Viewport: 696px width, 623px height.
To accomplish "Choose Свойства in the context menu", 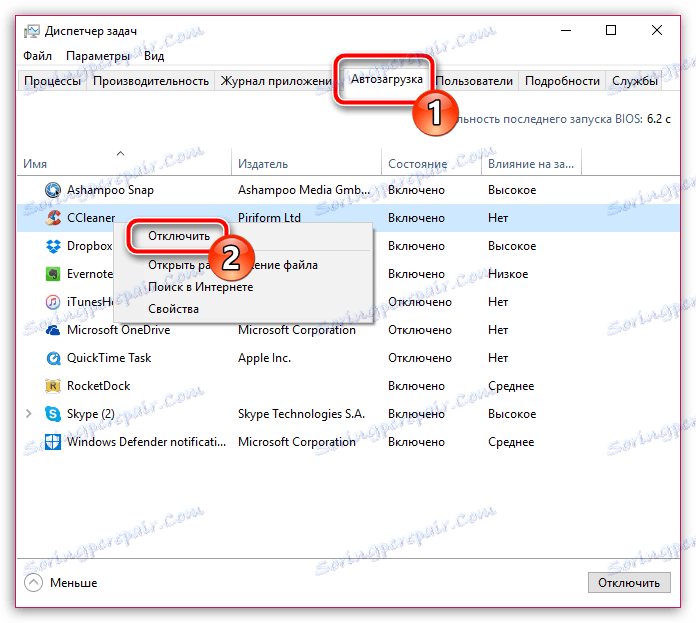I will coord(174,309).
